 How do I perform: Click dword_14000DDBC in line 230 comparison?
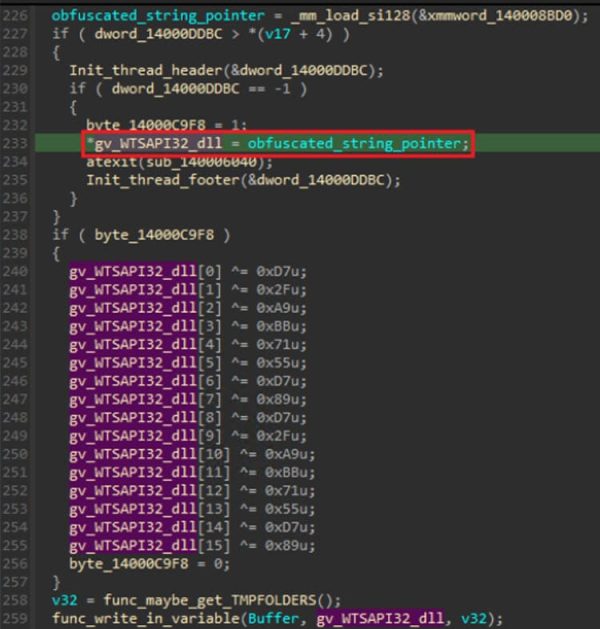pos(151,89)
